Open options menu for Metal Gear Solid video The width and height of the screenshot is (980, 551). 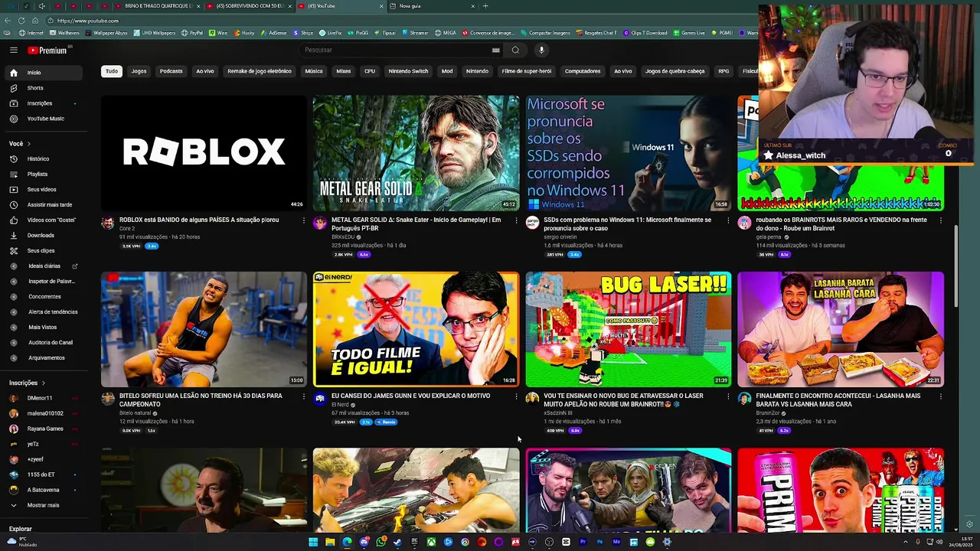coord(516,220)
